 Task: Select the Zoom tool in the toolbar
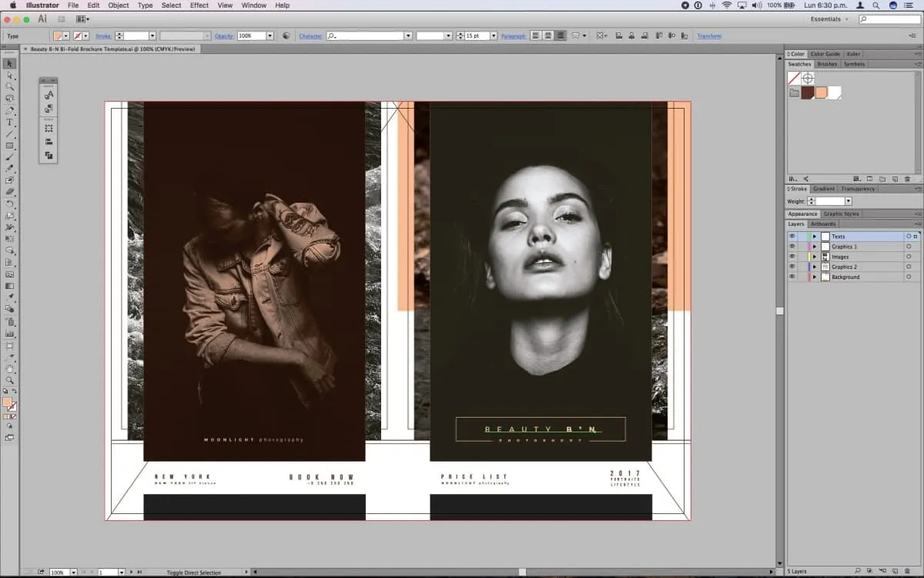10,380
